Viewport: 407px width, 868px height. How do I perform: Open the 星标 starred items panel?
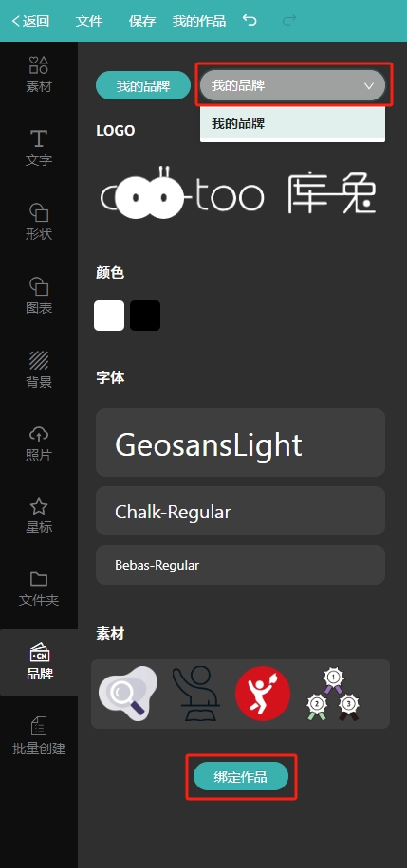point(39,515)
